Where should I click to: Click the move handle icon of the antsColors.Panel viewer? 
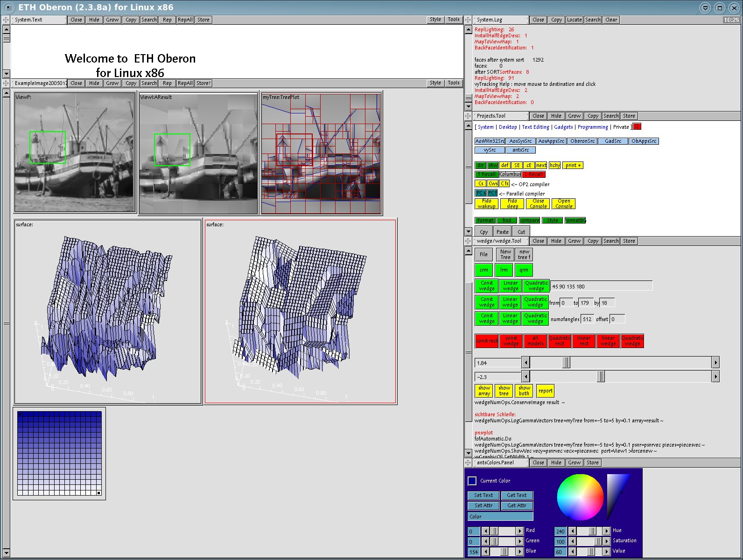point(468,462)
